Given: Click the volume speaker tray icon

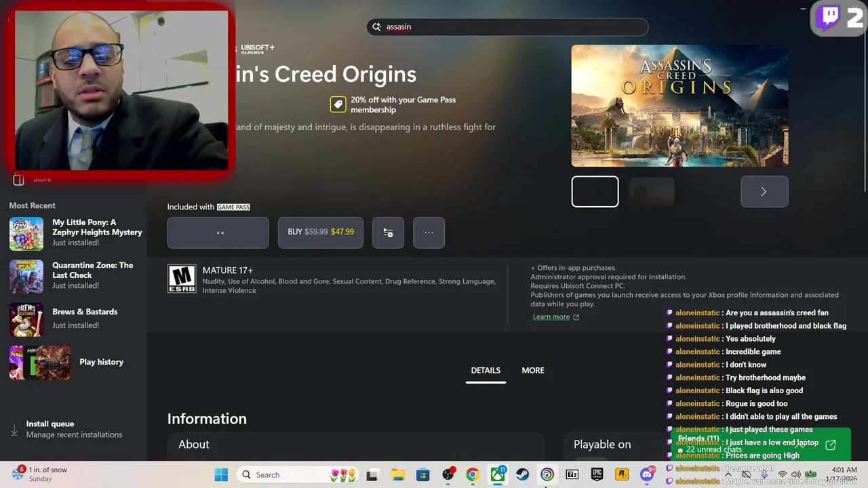Looking at the screenshot, I should [796, 475].
